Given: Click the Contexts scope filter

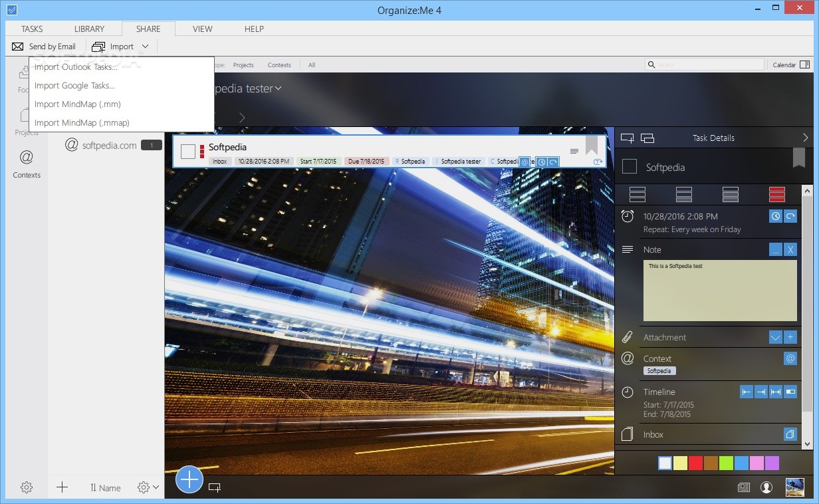Looking at the screenshot, I should click(279, 65).
